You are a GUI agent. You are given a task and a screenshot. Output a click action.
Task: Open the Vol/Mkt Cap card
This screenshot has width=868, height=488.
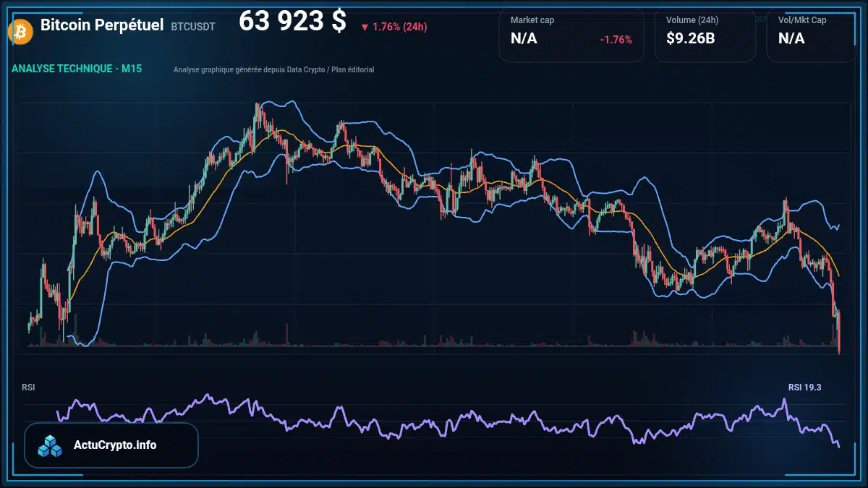pyautogui.click(x=812, y=35)
